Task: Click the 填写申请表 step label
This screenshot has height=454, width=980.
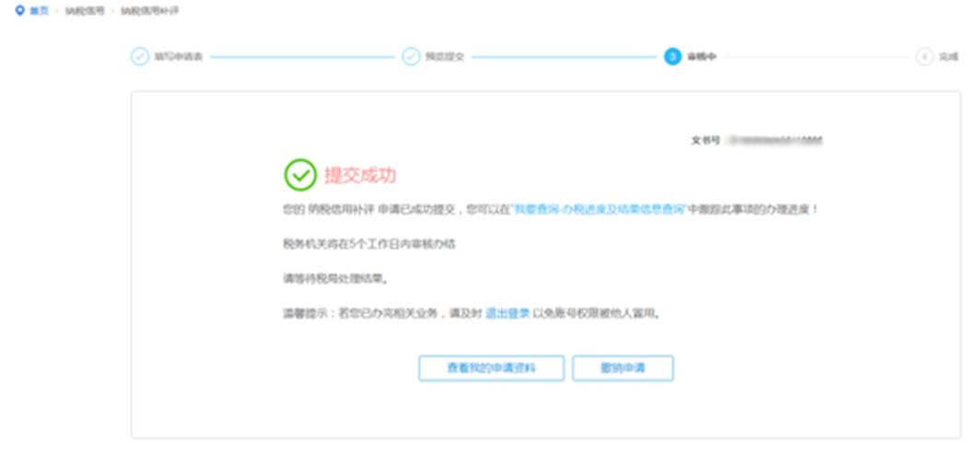Action: 179,57
